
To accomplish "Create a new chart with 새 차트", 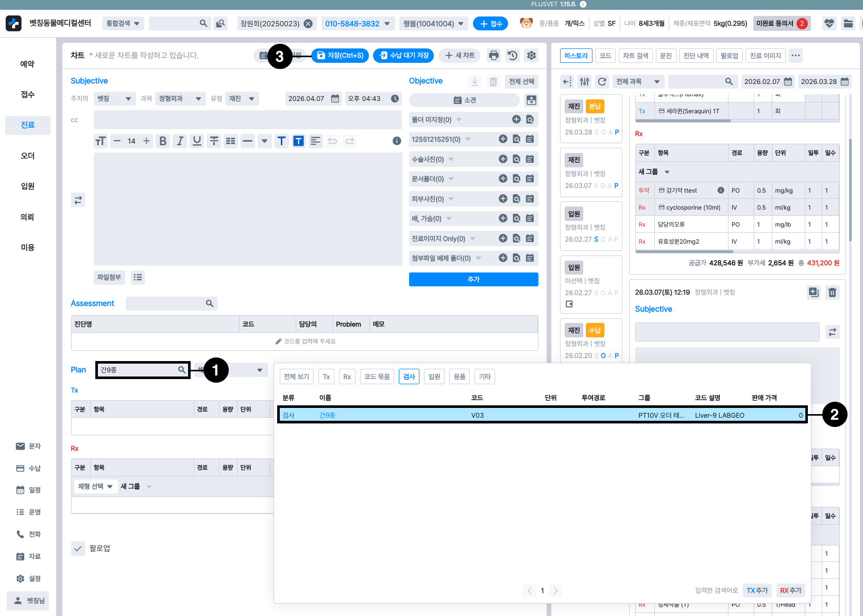I will [460, 56].
